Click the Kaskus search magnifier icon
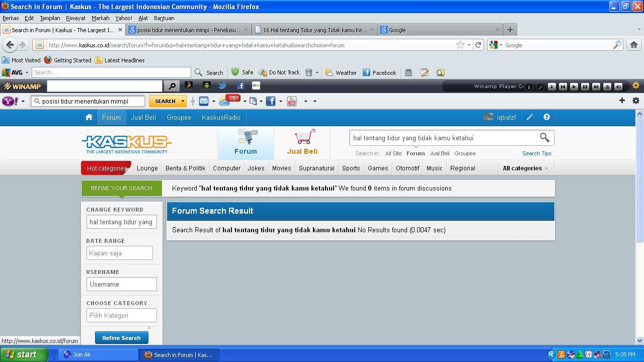The height and width of the screenshot is (362, 644). (544, 137)
